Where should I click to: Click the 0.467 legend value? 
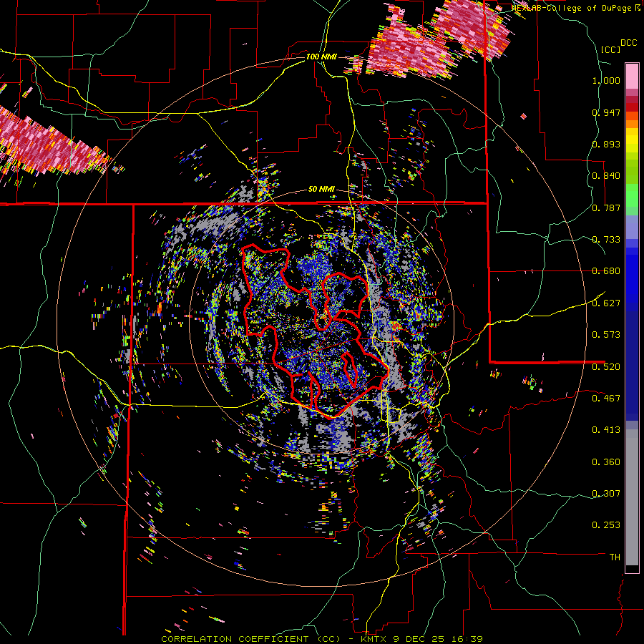[606, 398]
